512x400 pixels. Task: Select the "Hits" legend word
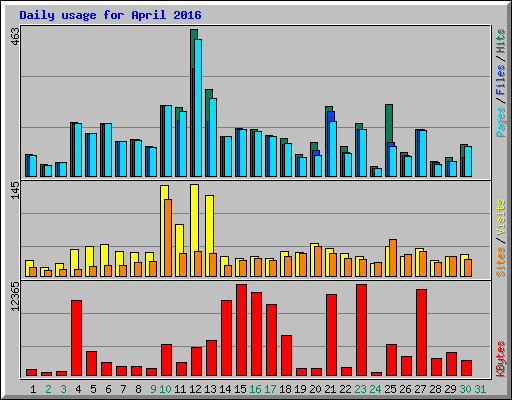tap(500, 41)
